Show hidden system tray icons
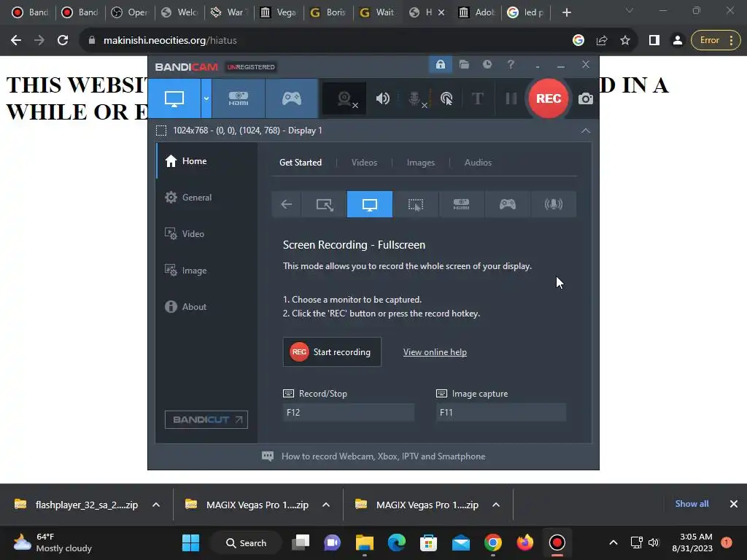The height and width of the screenshot is (560, 747). pyautogui.click(x=614, y=542)
